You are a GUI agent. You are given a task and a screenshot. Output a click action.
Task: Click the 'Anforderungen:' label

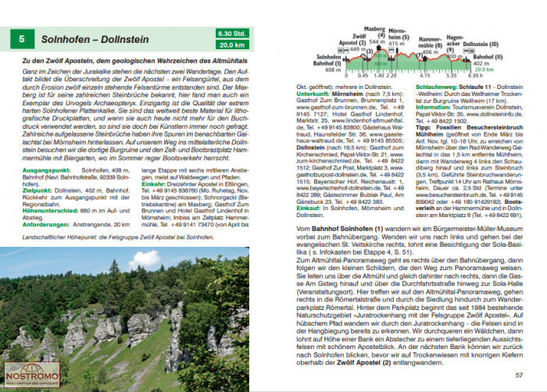45,224
